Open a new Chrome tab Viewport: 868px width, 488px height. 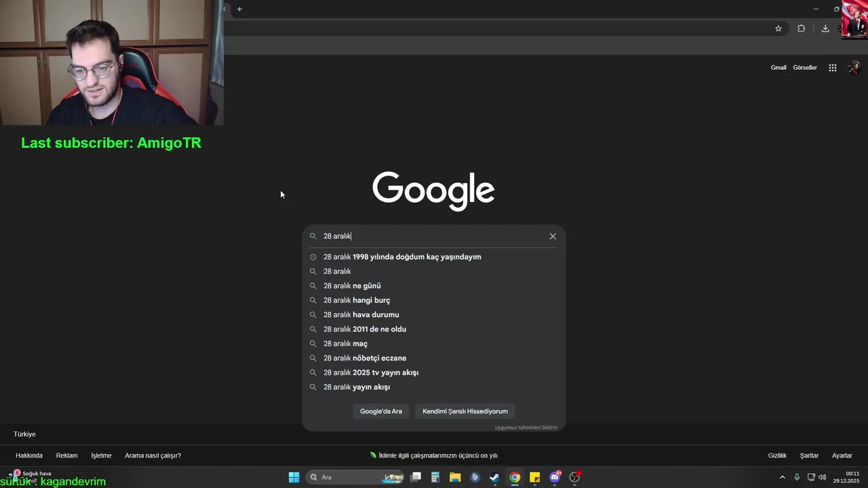239,9
